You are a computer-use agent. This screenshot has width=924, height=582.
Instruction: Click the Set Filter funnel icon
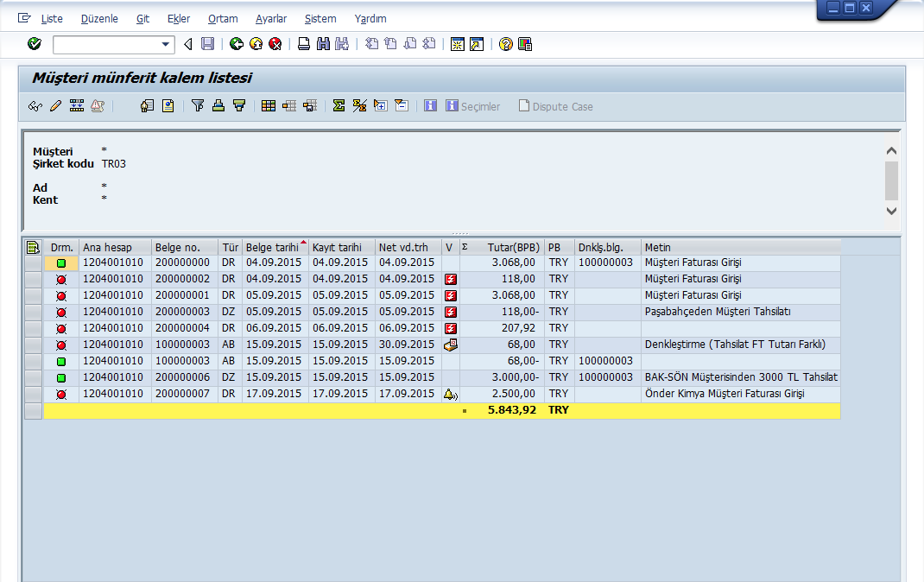[x=198, y=106]
